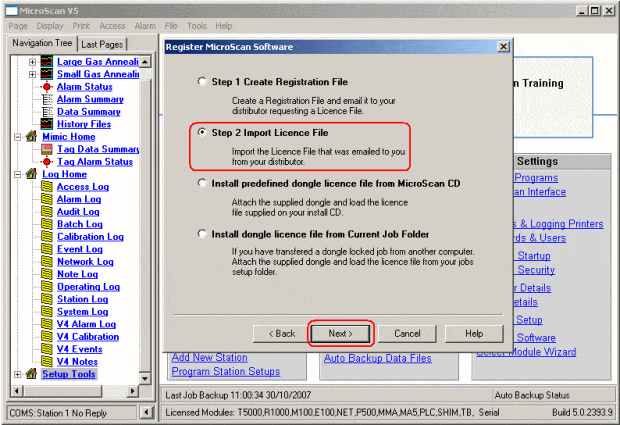Click the Alarm Summary list icon
Viewport: 620px width, 425px height.
(47, 99)
